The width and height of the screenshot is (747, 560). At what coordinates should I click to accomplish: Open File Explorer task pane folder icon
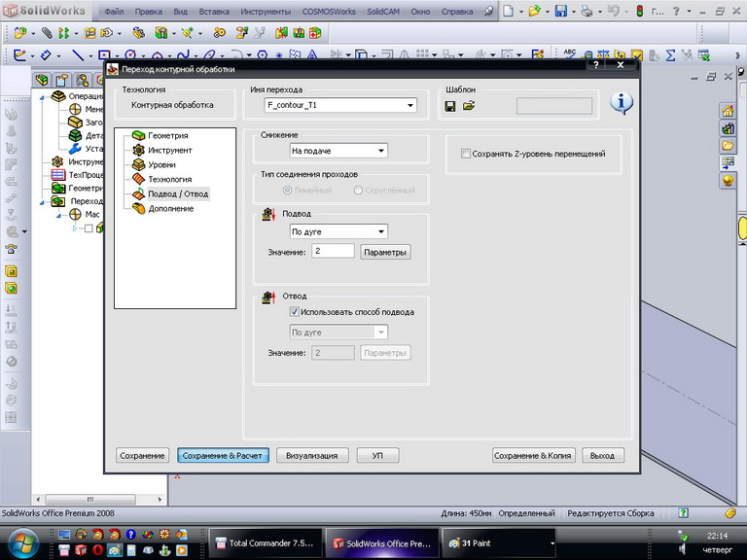[727, 145]
